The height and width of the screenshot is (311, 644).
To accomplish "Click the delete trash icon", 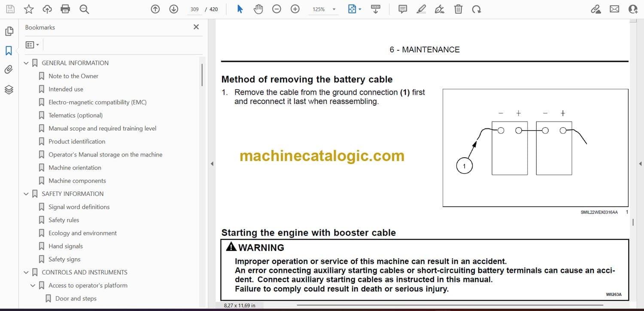I will click(458, 9).
